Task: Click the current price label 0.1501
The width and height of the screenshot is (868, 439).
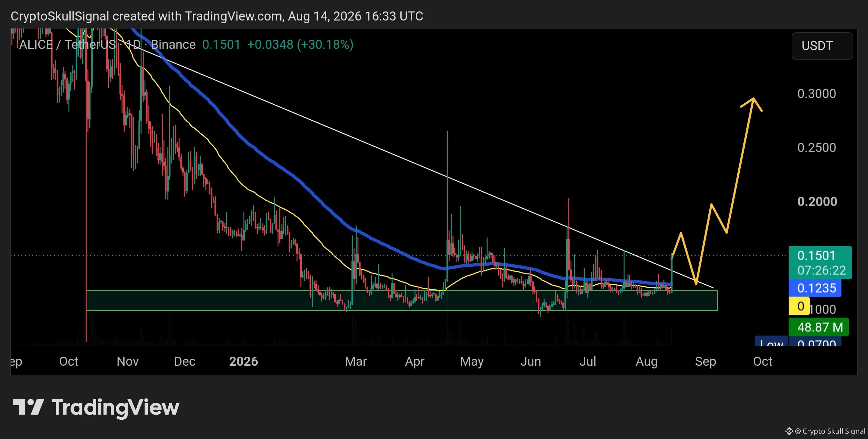Action: [816, 255]
